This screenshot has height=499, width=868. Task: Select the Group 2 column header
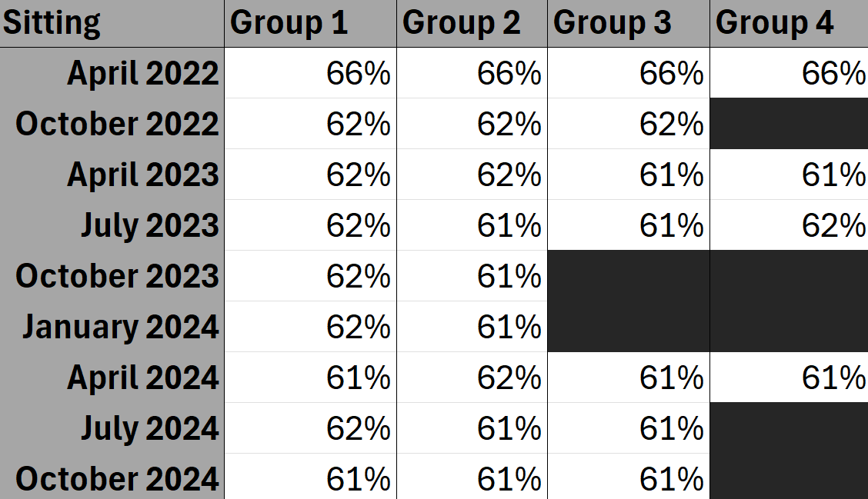462,23
